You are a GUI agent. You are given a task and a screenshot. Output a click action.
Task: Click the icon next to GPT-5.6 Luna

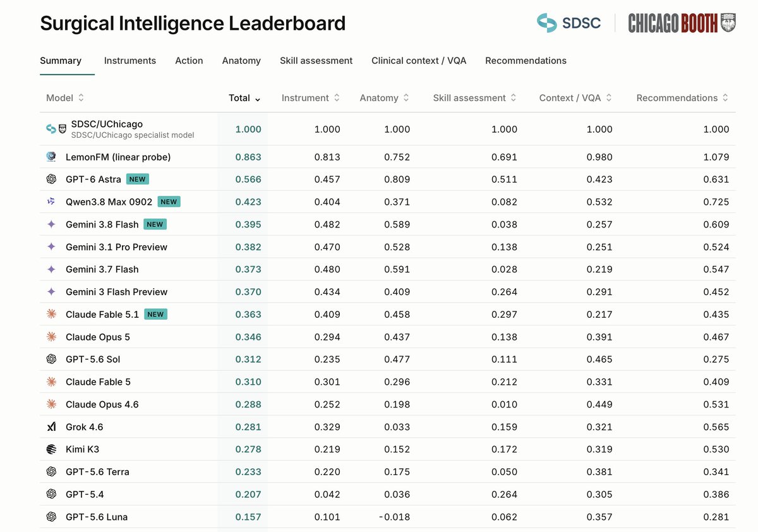pyautogui.click(x=51, y=517)
